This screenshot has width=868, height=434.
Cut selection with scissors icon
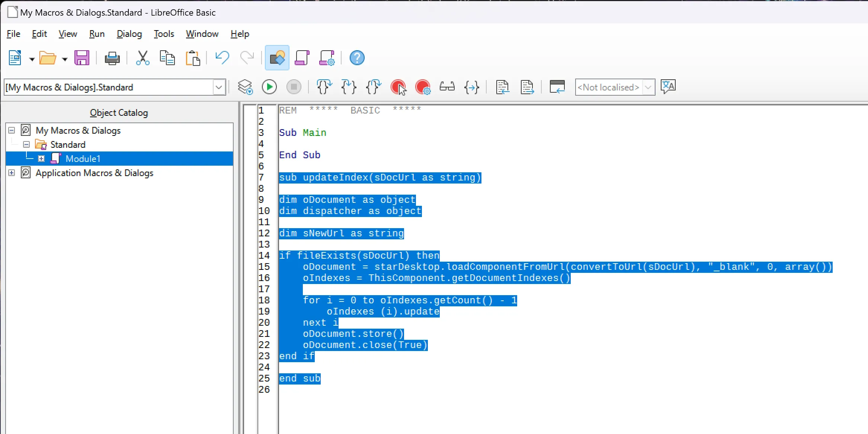pos(143,58)
